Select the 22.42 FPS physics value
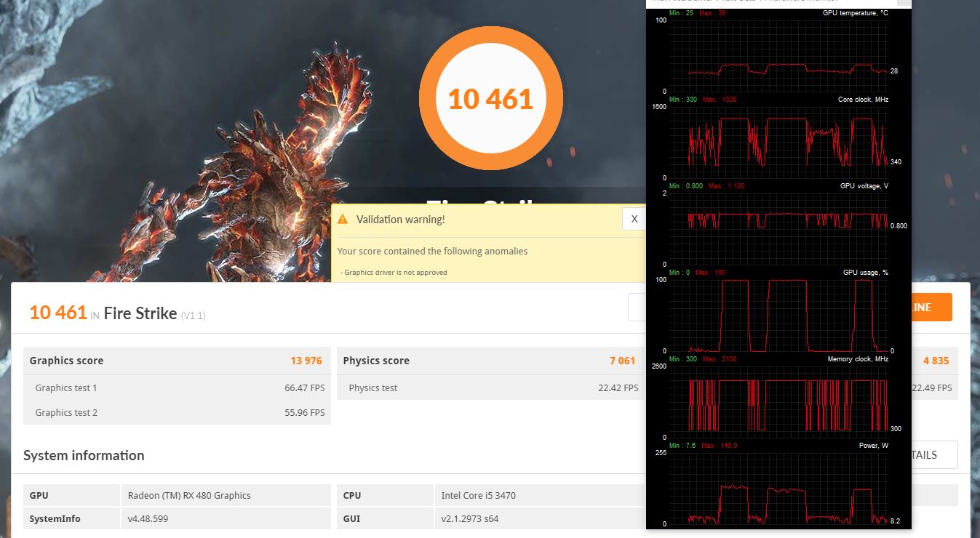The width and height of the screenshot is (980, 538). coord(618,388)
